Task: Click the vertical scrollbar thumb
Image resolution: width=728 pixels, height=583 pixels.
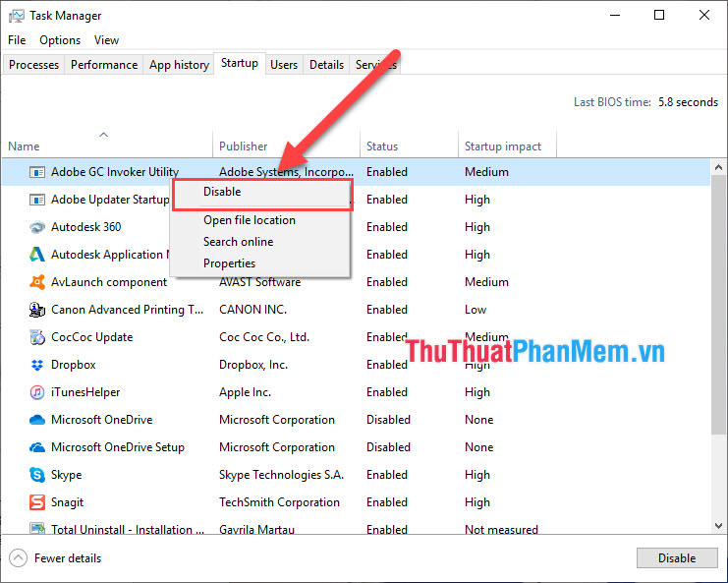Action: [719, 304]
